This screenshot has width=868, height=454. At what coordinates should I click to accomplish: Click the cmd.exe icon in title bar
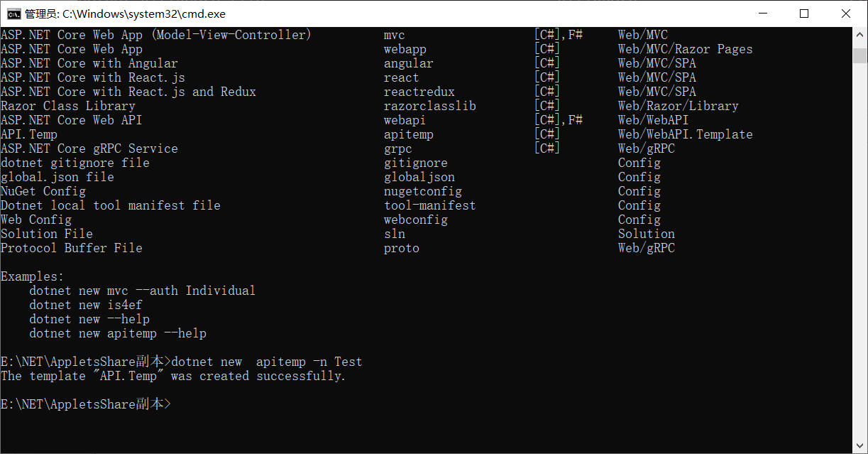13,13
